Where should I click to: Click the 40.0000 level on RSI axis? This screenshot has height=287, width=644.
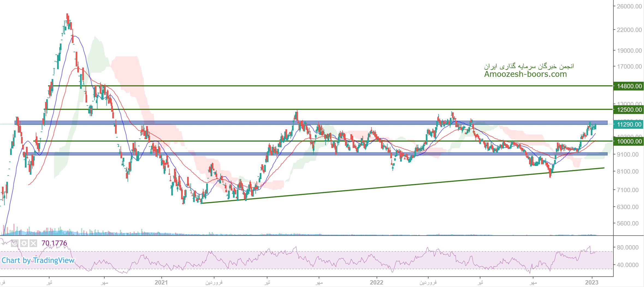627,265
